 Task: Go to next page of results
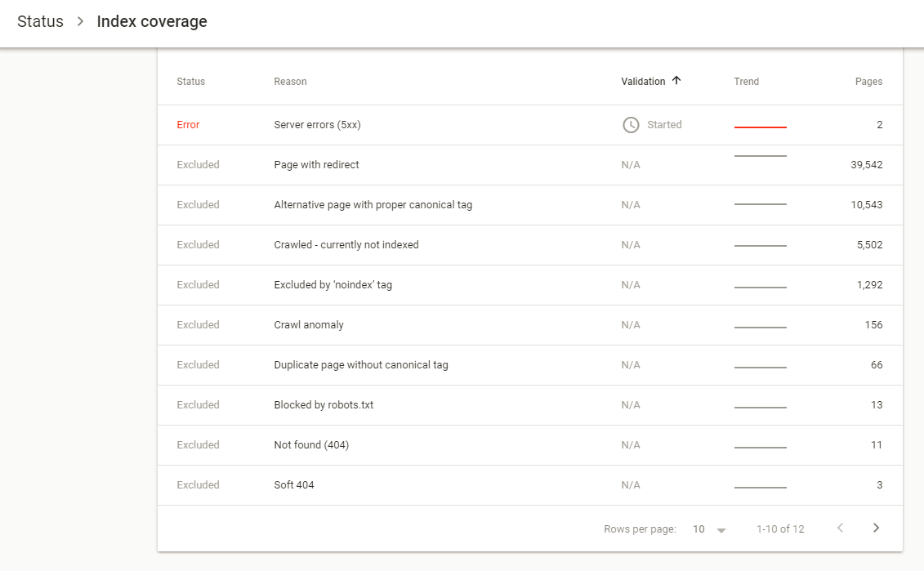click(876, 529)
